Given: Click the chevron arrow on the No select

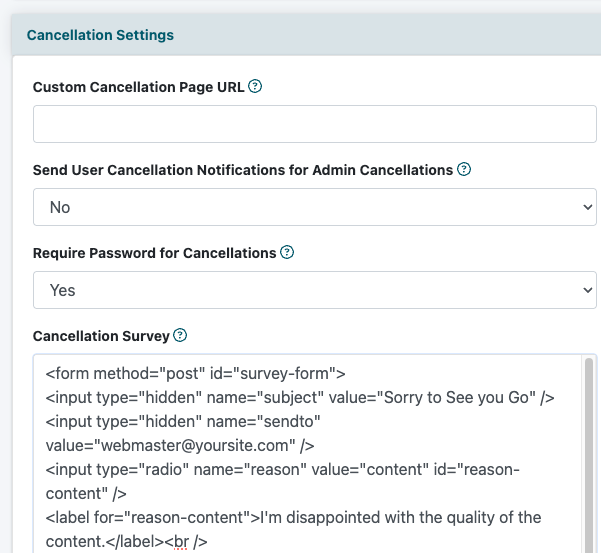Looking at the screenshot, I should tap(588, 207).
